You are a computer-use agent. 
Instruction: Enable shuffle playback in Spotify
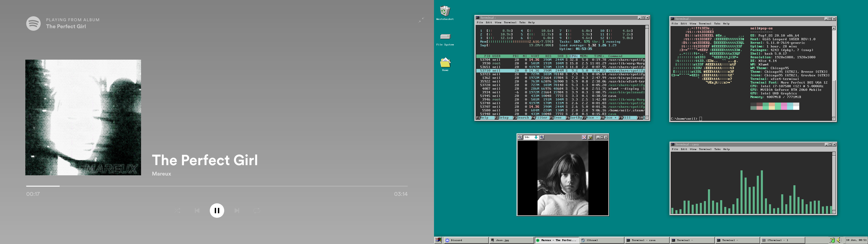pyautogui.click(x=178, y=210)
